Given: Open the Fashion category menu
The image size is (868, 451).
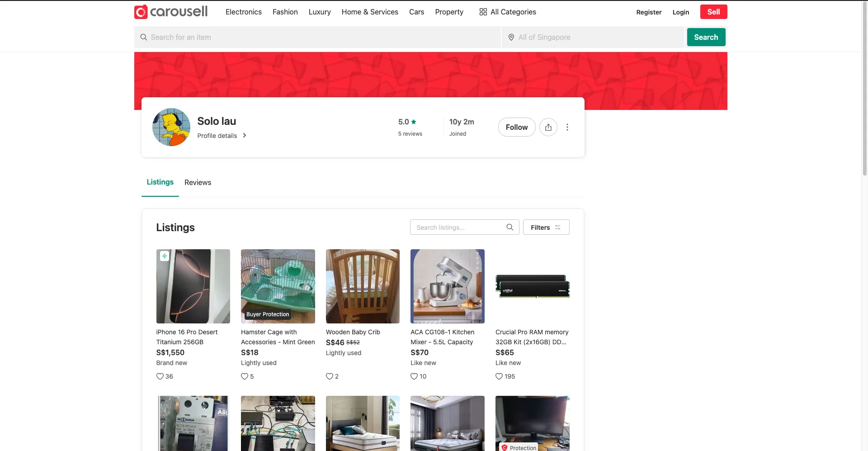Looking at the screenshot, I should pos(285,12).
